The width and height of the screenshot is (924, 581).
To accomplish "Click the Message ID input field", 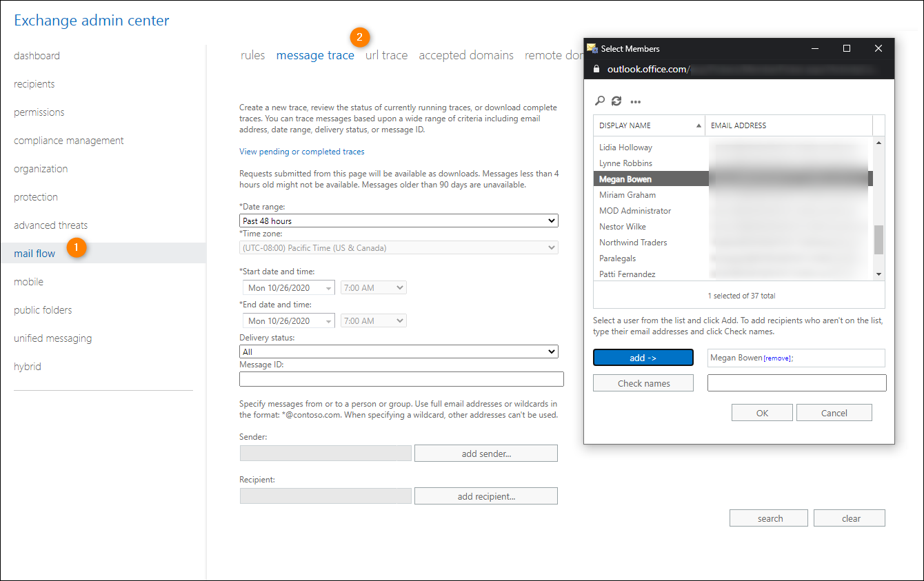I will pyautogui.click(x=401, y=379).
